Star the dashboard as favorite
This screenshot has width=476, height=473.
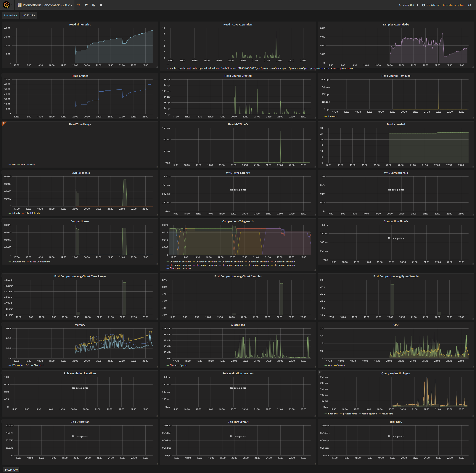[x=79, y=5]
